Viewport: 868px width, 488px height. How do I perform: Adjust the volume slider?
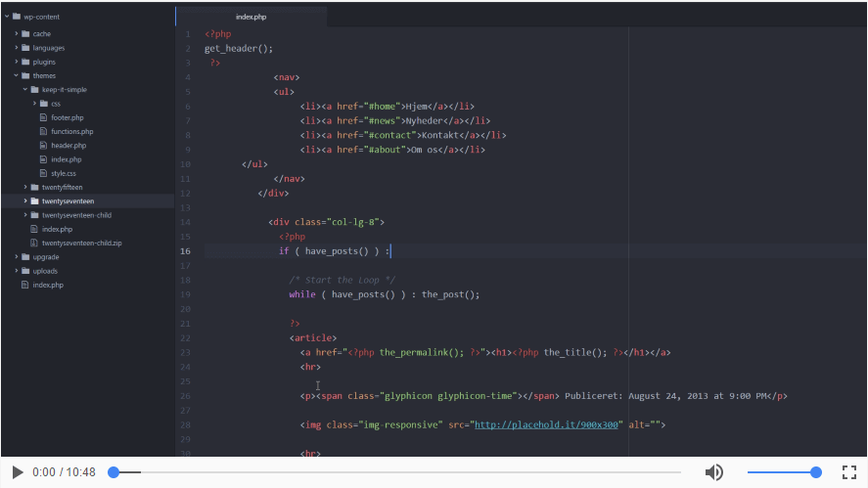click(x=784, y=472)
